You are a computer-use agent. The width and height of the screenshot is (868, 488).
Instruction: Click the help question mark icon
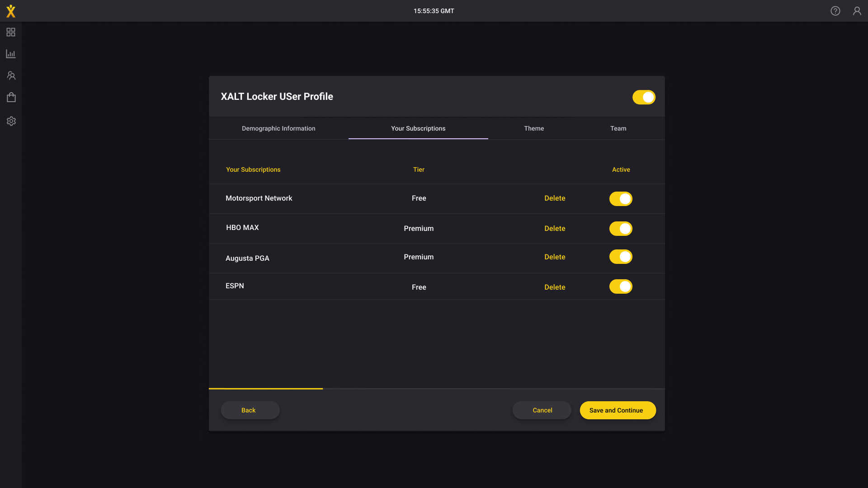[x=835, y=11]
